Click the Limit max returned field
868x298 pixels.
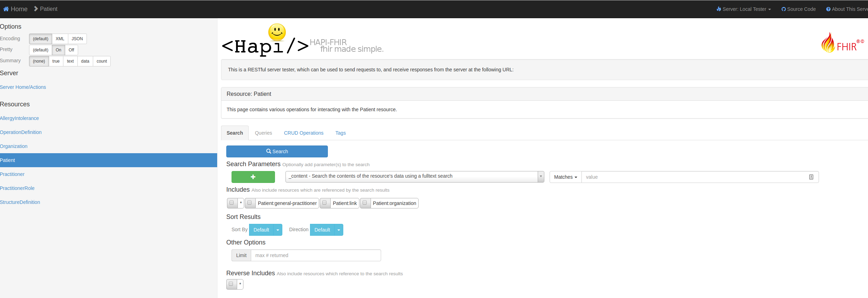tap(315, 255)
